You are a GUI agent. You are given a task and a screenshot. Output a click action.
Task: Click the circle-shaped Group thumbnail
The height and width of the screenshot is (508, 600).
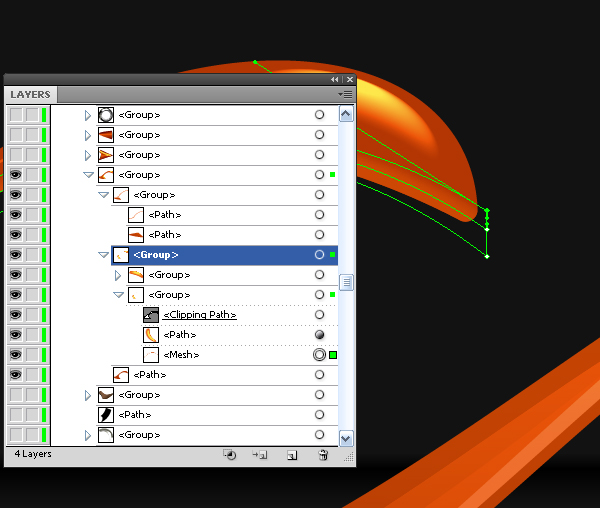click(106, 115)
